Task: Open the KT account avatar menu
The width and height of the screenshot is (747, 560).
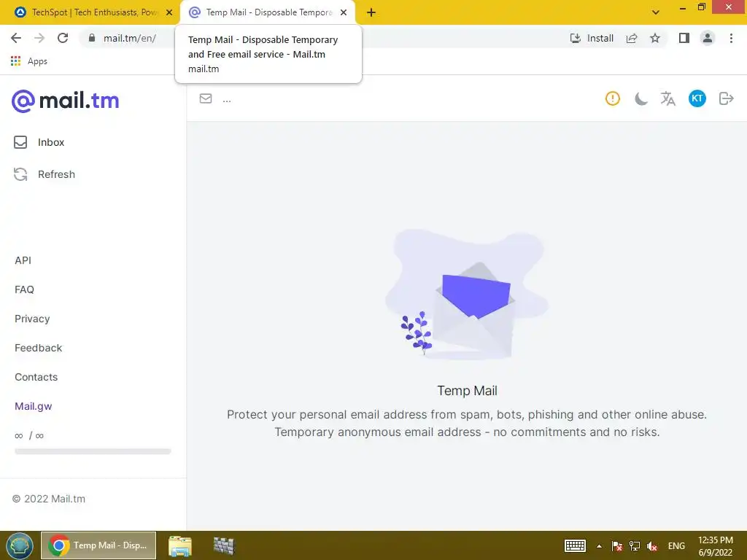Action: [x=697, y=98]
